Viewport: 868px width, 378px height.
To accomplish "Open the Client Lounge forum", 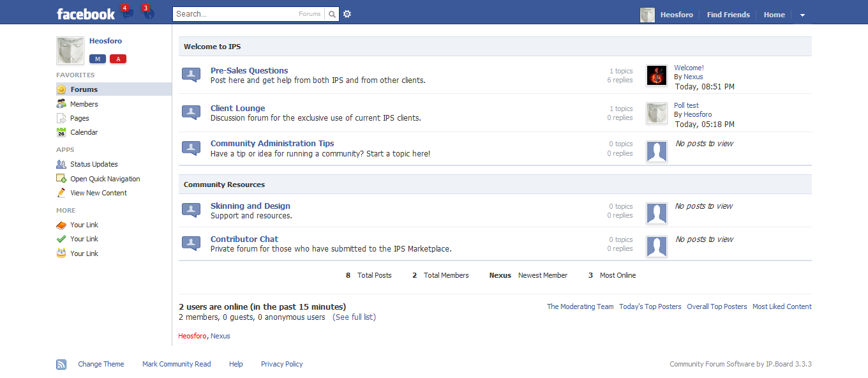I will click(238, 109).
